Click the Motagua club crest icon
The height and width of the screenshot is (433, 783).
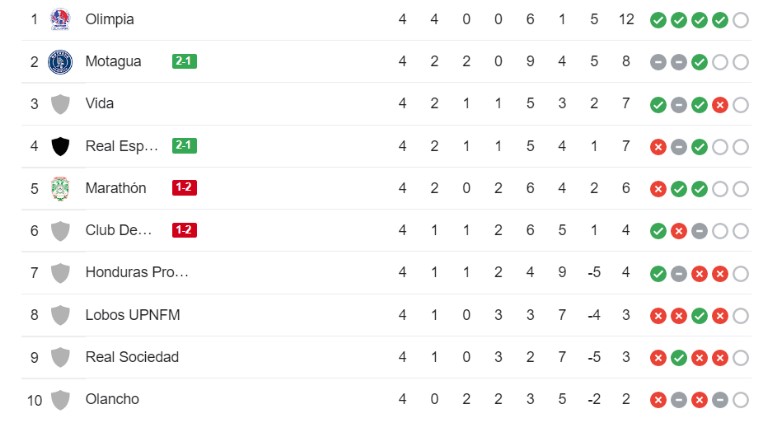pyautogui.click(x=60, y=62)
